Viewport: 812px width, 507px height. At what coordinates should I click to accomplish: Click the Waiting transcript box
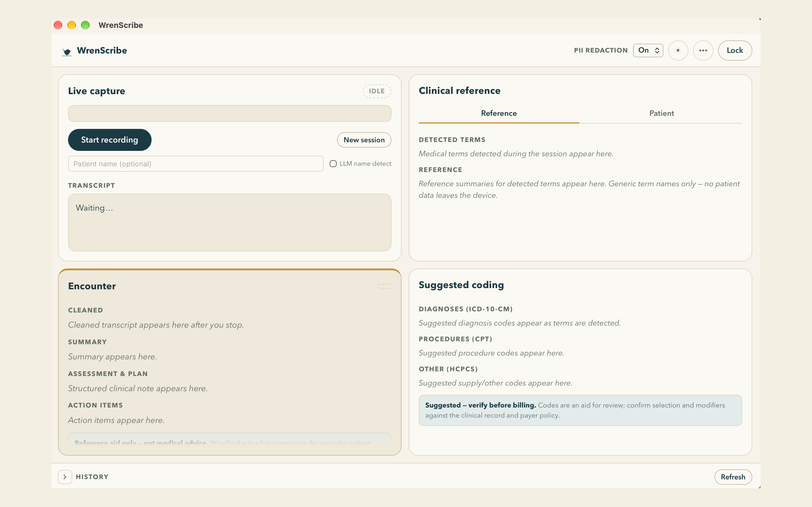(229, 222)
